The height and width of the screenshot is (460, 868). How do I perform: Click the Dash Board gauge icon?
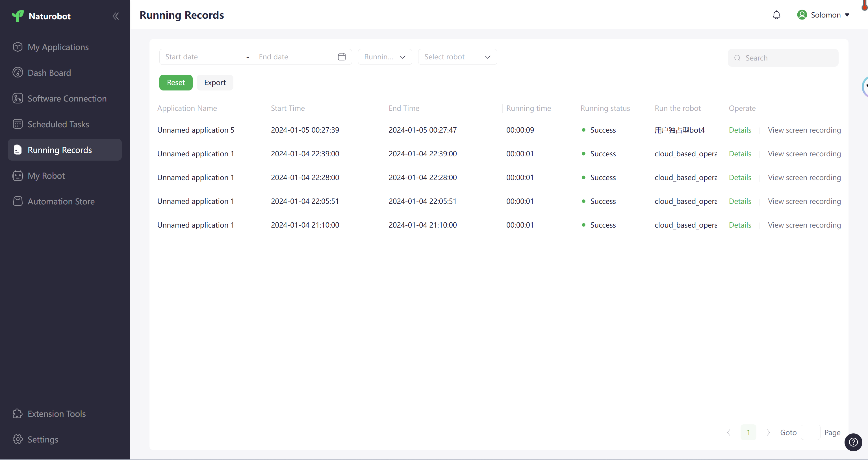click(18, 72)
